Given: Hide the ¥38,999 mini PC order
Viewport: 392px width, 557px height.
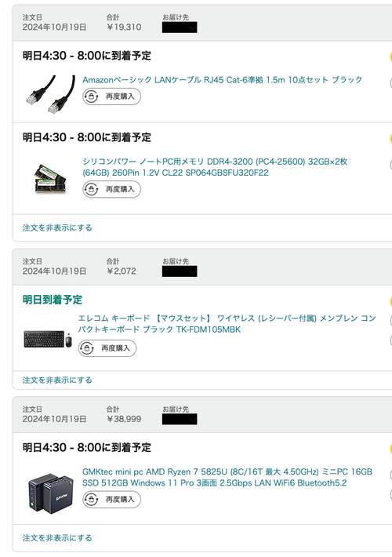Looking at the screenshot, I should click(x=57, y=538).
